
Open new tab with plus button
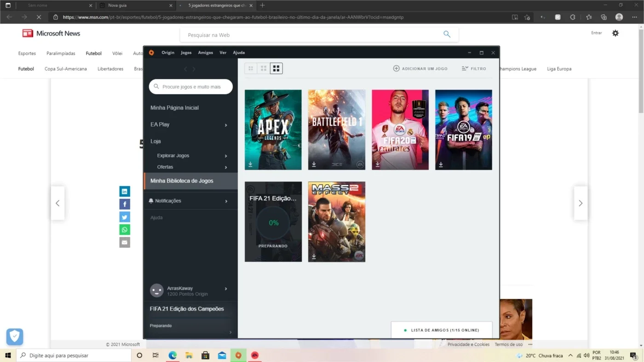coord(263,6)
